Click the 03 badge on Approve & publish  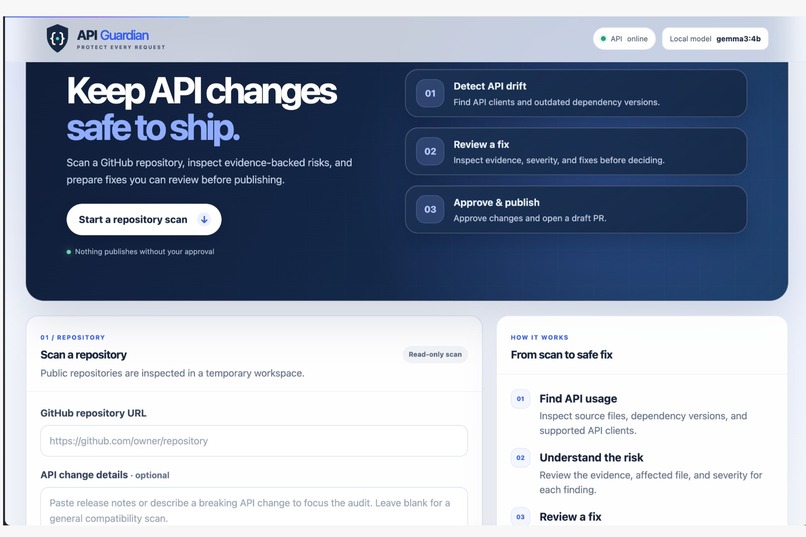pyautogui.click(x=430, y=210)
